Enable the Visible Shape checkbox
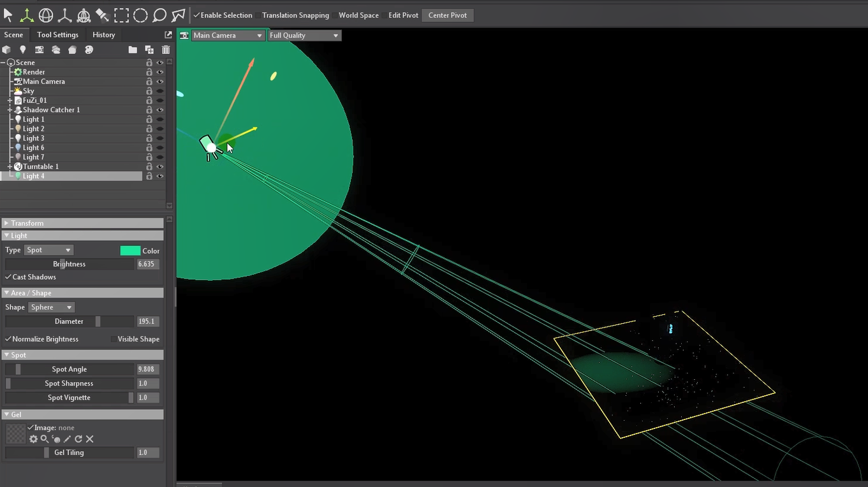 114,339
